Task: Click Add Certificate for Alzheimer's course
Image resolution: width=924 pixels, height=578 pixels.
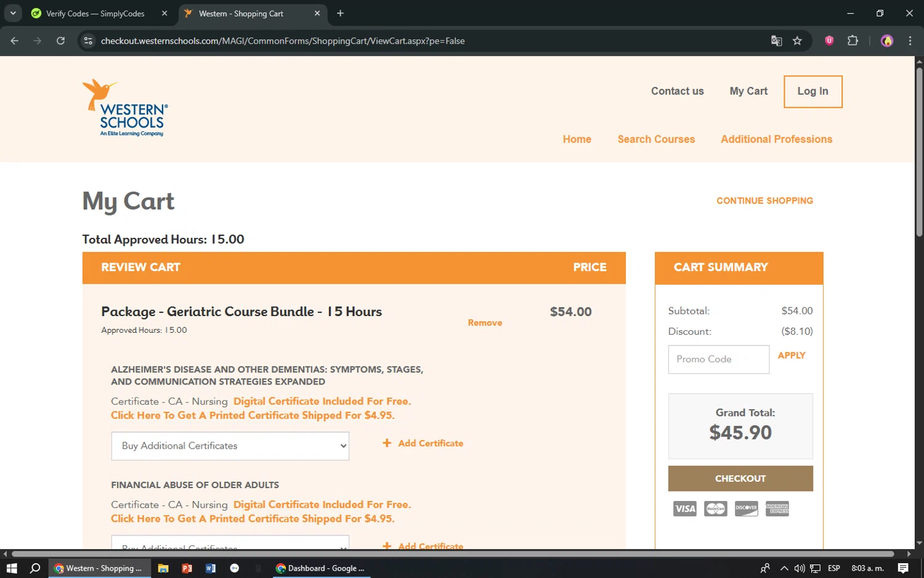Action: [x=423, y=443]
